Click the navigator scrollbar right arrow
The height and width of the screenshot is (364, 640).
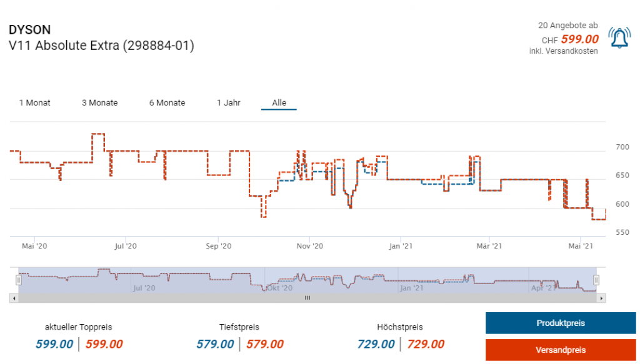(602, 298)
